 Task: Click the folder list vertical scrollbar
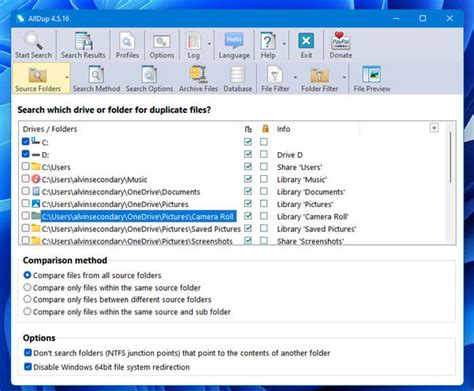tap(450, 157)
